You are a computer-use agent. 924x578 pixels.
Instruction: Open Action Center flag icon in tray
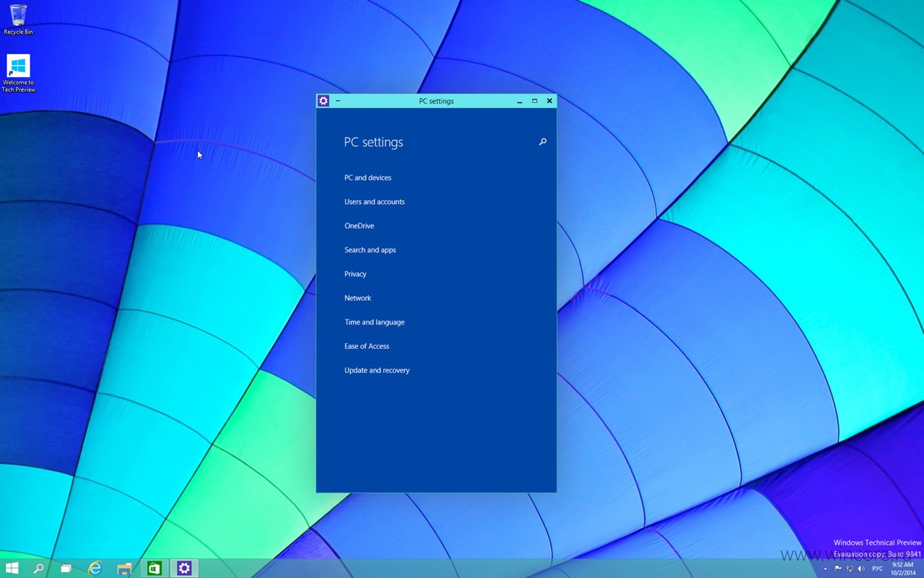[x=838, y=569]
